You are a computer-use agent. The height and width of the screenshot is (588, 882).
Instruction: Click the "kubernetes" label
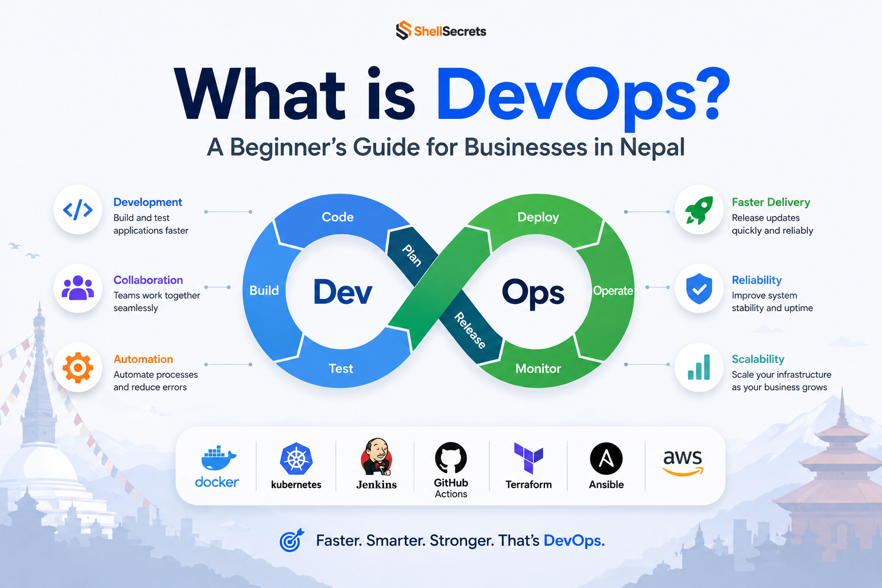click(x=296, y=485)
